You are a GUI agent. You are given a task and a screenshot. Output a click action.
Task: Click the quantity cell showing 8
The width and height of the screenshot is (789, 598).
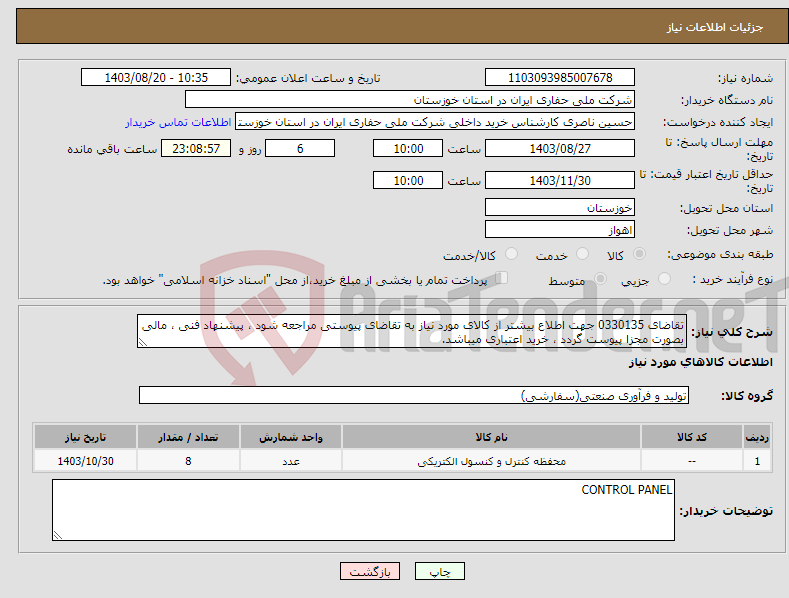[x=188, y=461]
